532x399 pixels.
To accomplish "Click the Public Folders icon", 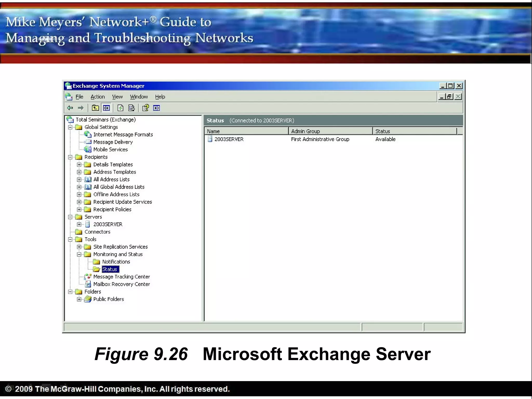I will point(88,299).
